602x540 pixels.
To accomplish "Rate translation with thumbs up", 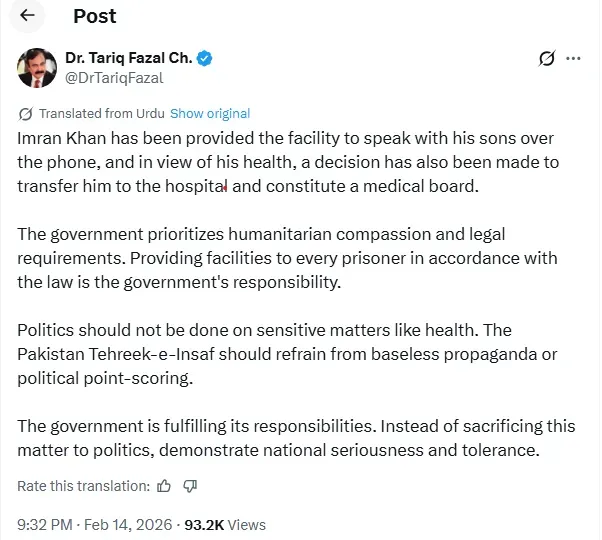I will (x=166, y=486).
